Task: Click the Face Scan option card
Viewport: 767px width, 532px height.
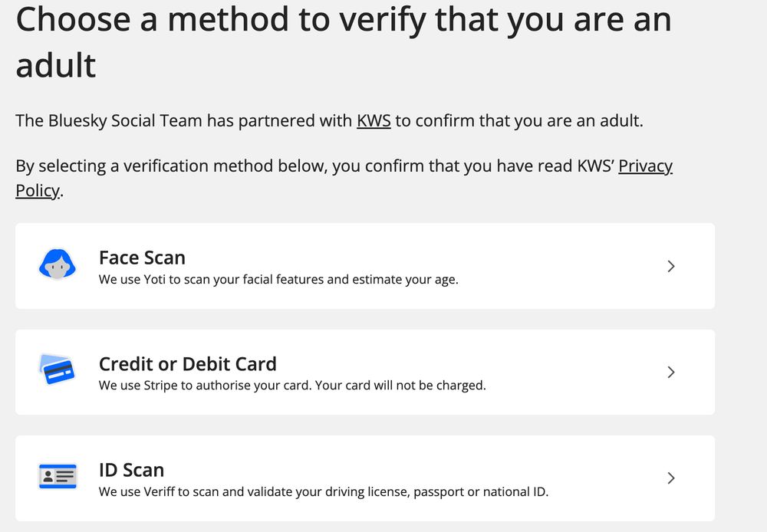Action: pos(365,266)
